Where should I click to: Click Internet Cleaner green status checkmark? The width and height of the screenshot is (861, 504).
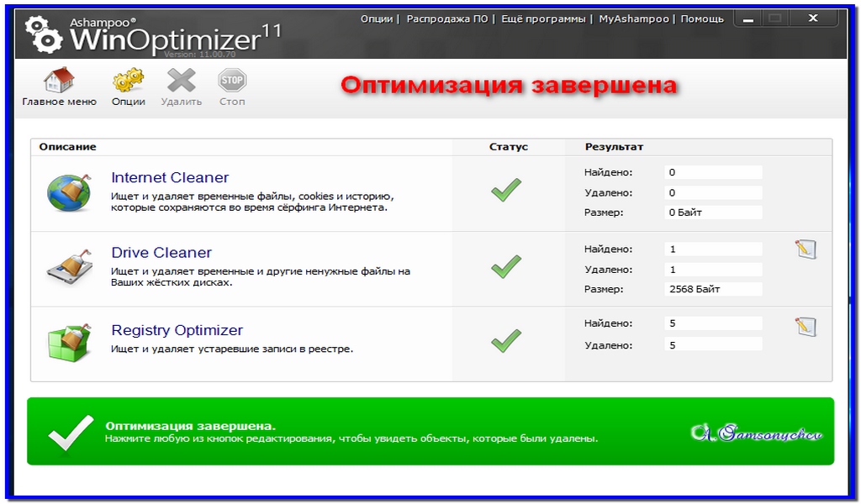(x=505, y=190)
